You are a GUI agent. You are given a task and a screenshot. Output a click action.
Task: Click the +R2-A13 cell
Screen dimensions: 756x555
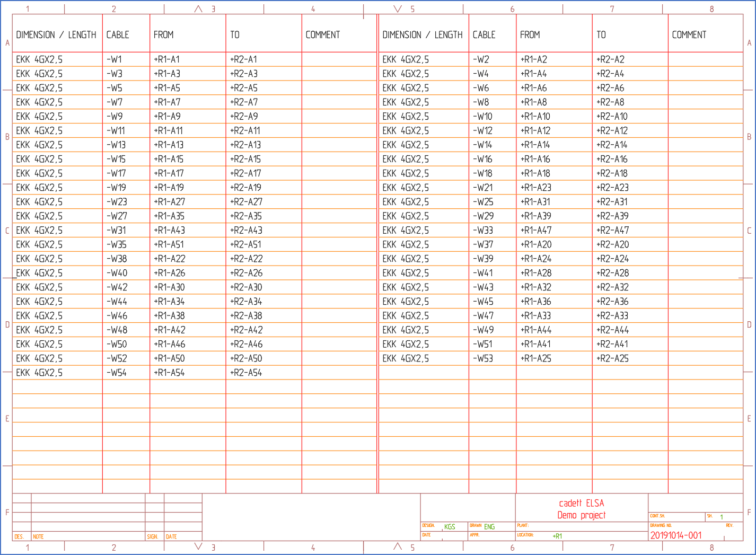(x=245, y=145)
